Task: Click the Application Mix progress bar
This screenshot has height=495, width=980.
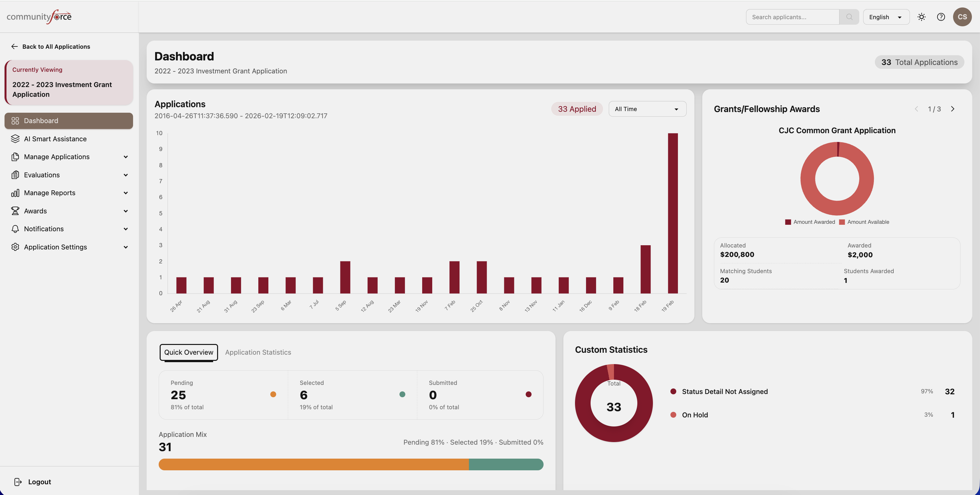Action: [350, 464]
